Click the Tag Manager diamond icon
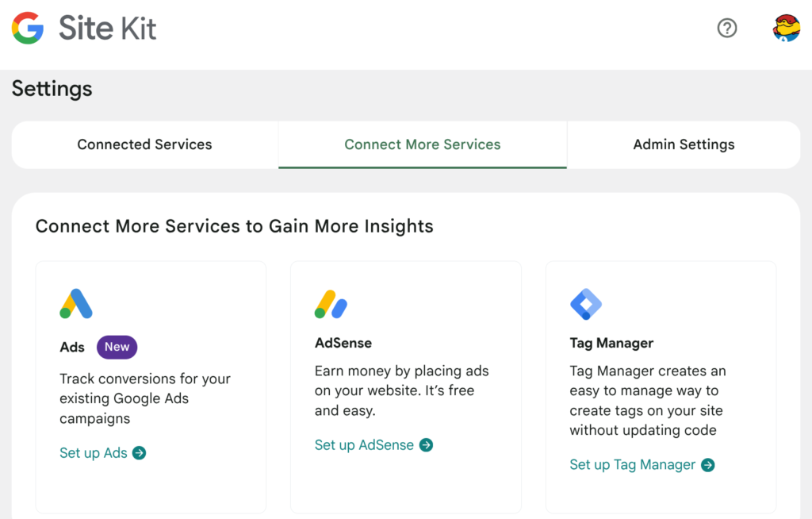Image resolution: width=812 pixels, height=519 pixels. point(586,304)
